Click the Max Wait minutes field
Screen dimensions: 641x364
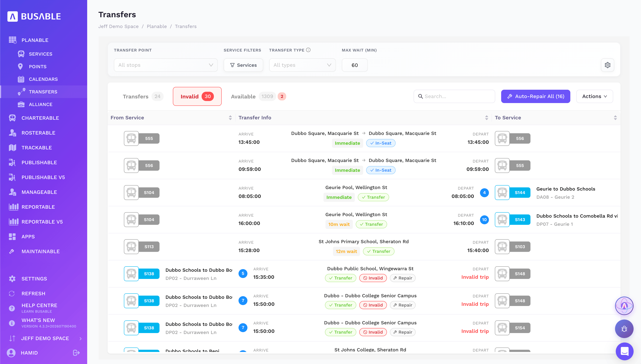pyautogui.click(x=354, y=65)
